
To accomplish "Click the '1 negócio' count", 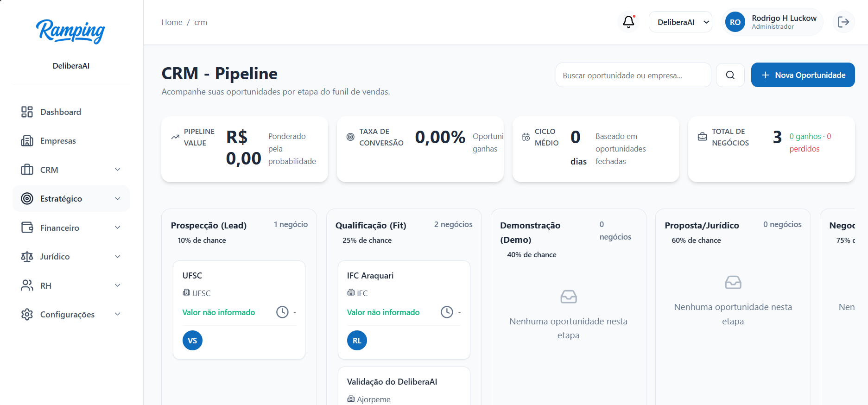I will [x=291, y=224].
